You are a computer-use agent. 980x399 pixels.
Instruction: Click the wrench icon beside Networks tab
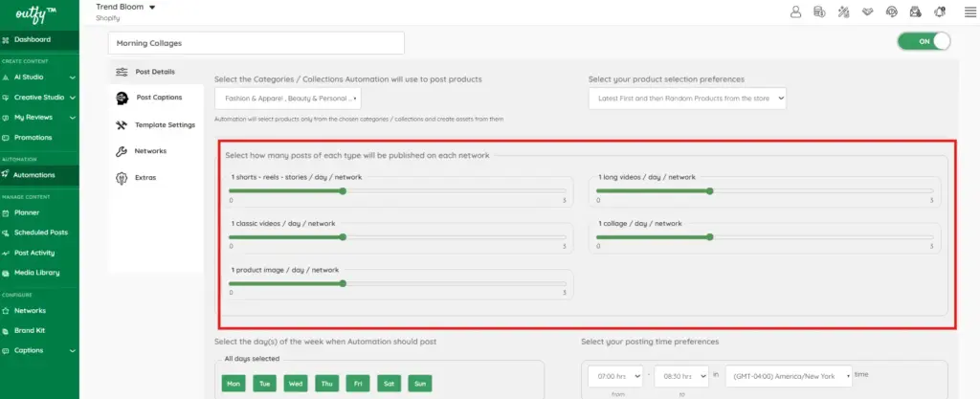pyautogui.click(x=122, y=151)
